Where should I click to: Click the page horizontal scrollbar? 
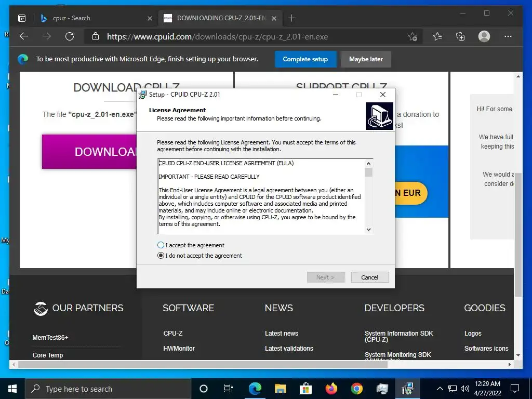(203, 364)
